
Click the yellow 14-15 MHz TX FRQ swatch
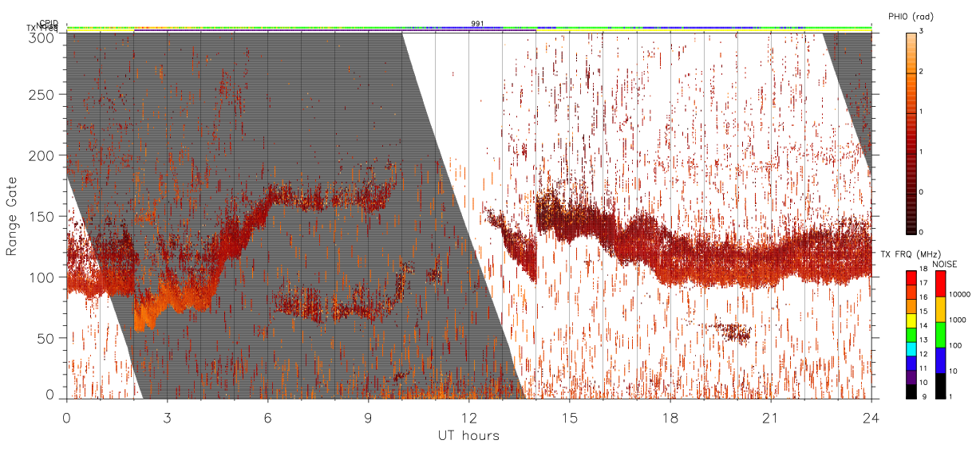911,320
